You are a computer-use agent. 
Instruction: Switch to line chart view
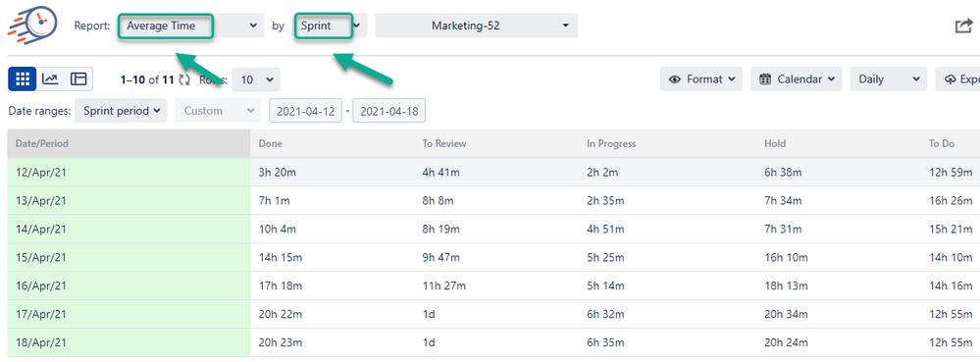tap(50, 78)
